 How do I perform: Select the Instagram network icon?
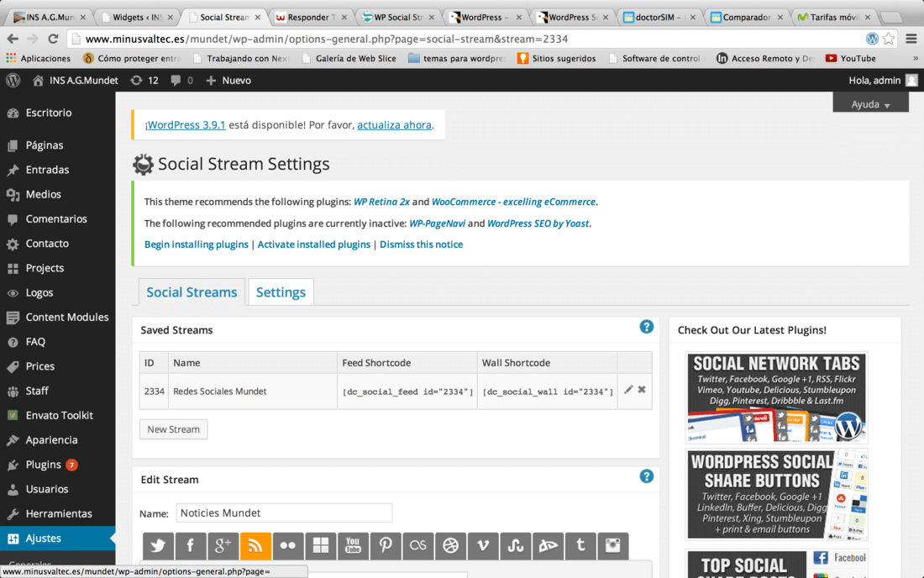613,545
